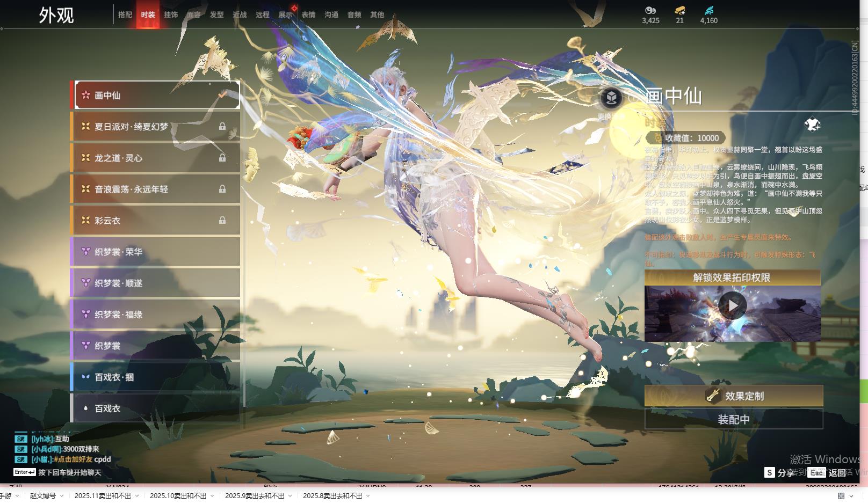Screen dimensions: 868x504
Task: Open the 远程 tab
Action: click(263, 14)
